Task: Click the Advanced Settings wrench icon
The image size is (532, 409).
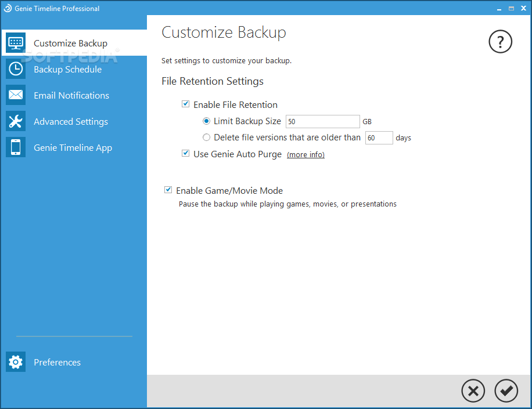Action: tap(16, 121)
